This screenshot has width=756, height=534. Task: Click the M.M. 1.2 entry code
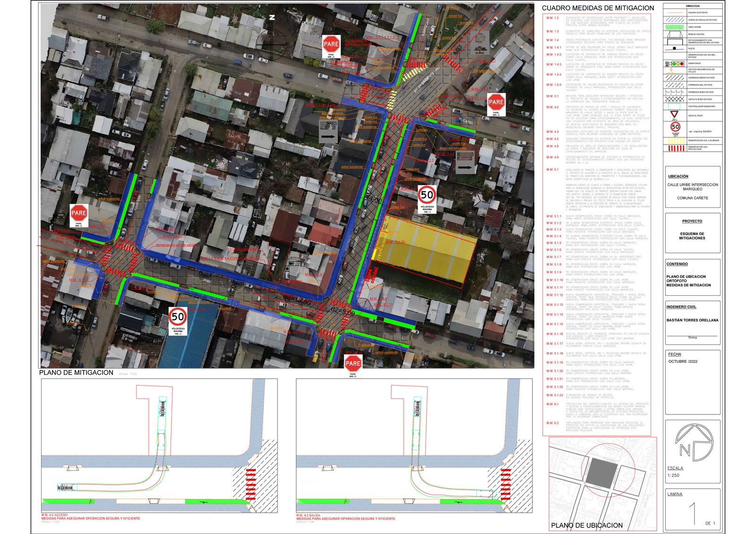coord(552,18)
